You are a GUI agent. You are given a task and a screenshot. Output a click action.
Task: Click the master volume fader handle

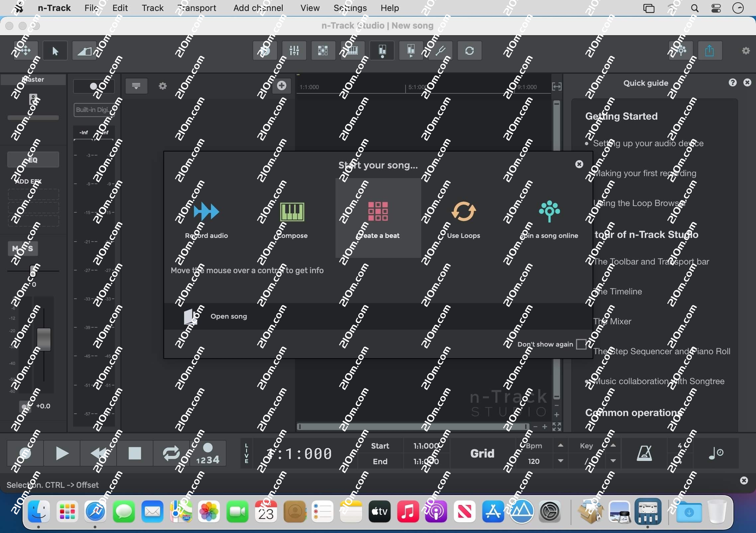pyautogui.click(x=44, y=339)
